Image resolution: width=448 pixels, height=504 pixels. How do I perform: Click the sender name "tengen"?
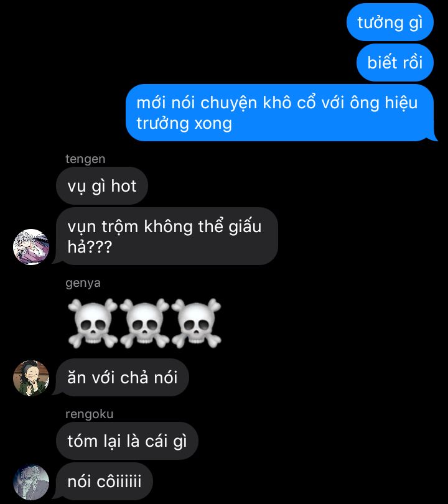(x=85, y=159)
